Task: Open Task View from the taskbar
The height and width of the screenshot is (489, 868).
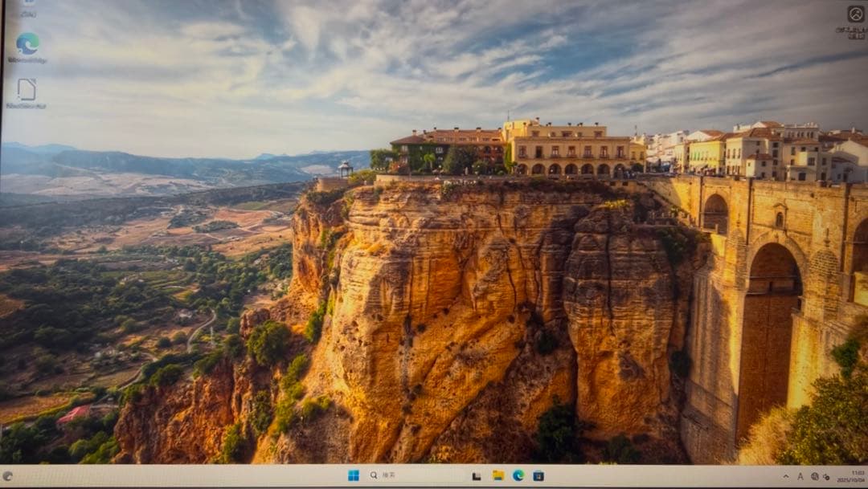Action: pos(476,475)
